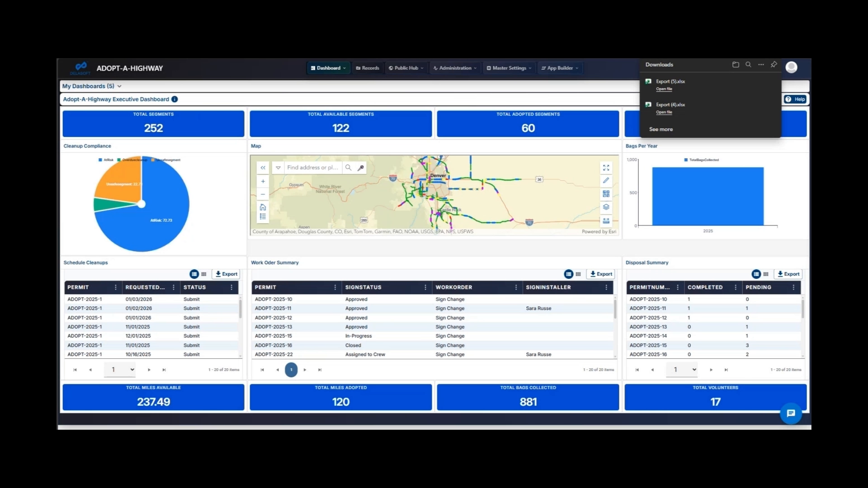
Task: Pin the Downloads popup
Action: (x=774, y=65)
